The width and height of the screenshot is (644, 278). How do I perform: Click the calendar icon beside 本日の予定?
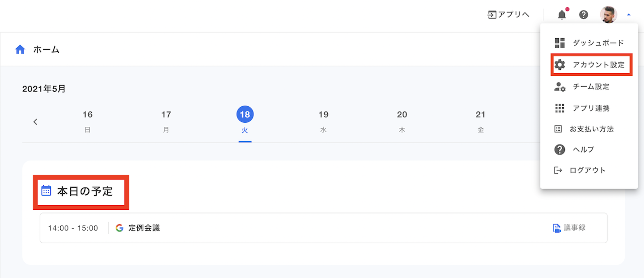[x=46, y=191]
